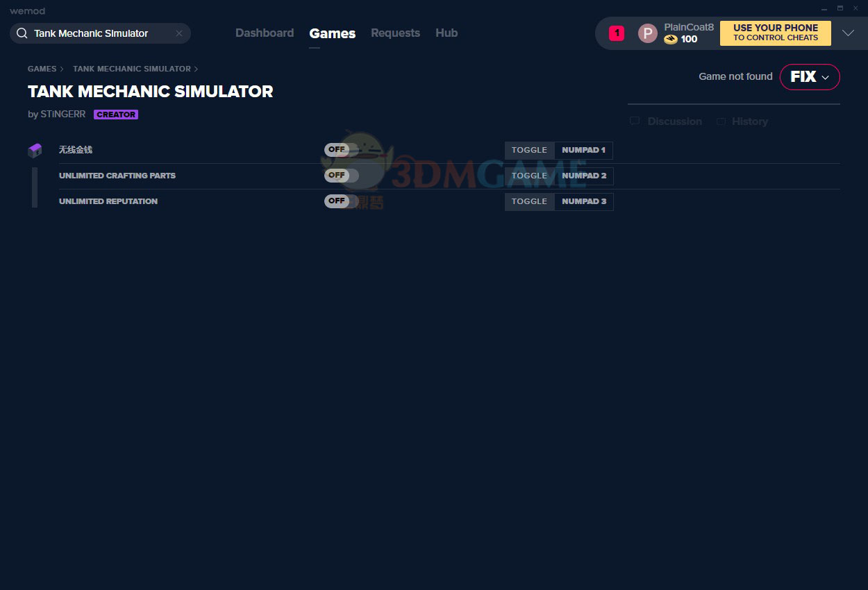Click the search magnifier icon

(x=22, y=33)
